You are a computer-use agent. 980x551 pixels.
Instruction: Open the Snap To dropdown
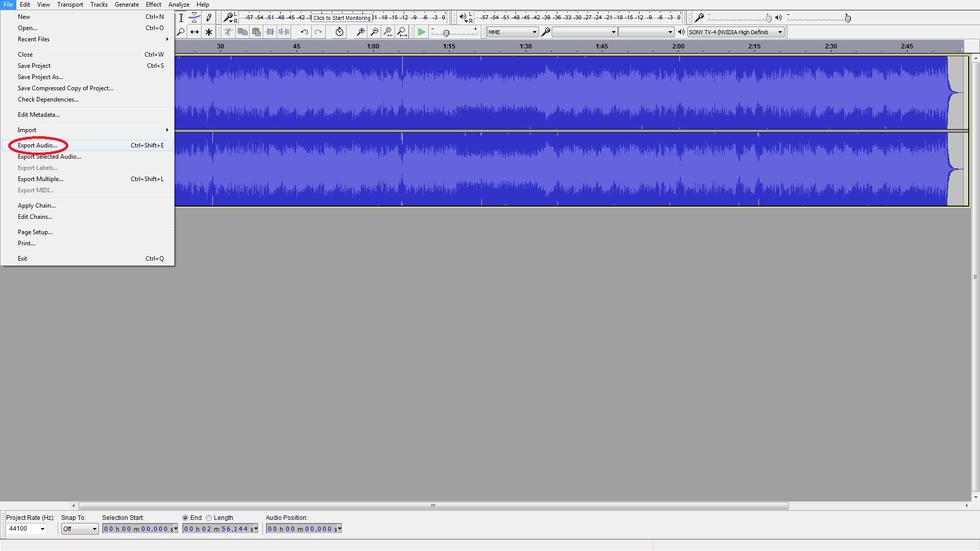click(80, 529)
